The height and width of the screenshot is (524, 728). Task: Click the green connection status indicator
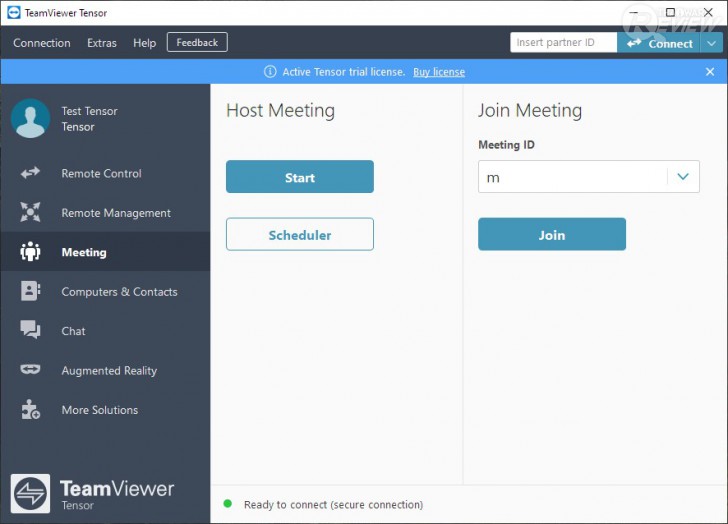point(228,504)
